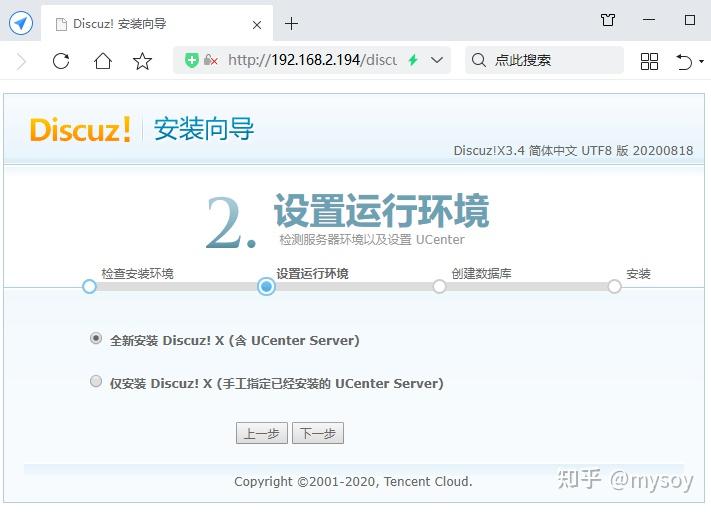Click the 上一步 button
This screenshot has height=512, width=711.
262,433
